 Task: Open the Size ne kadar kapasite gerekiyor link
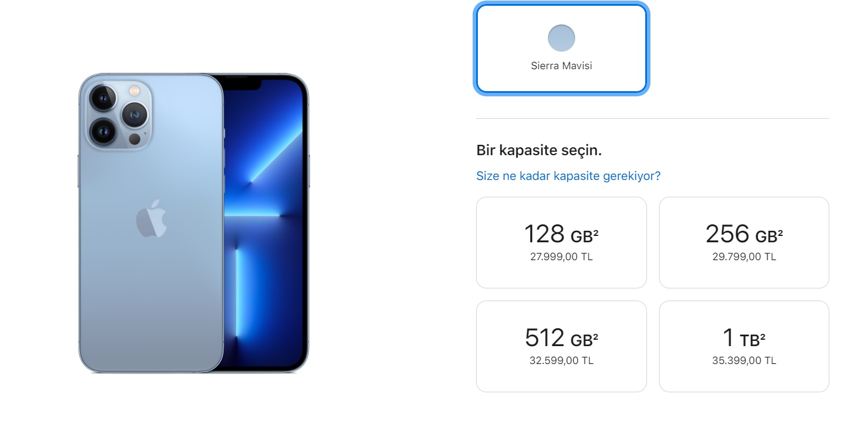(x=568, y=176)
